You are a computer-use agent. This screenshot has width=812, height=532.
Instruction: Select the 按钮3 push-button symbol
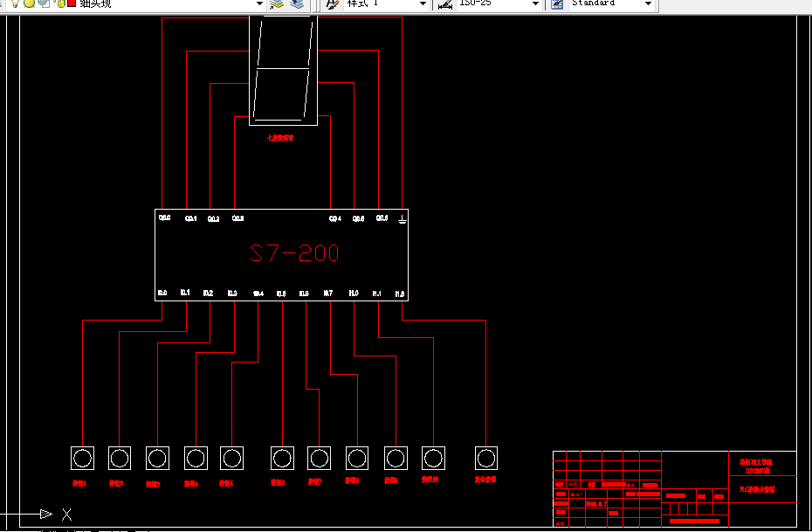157,458
